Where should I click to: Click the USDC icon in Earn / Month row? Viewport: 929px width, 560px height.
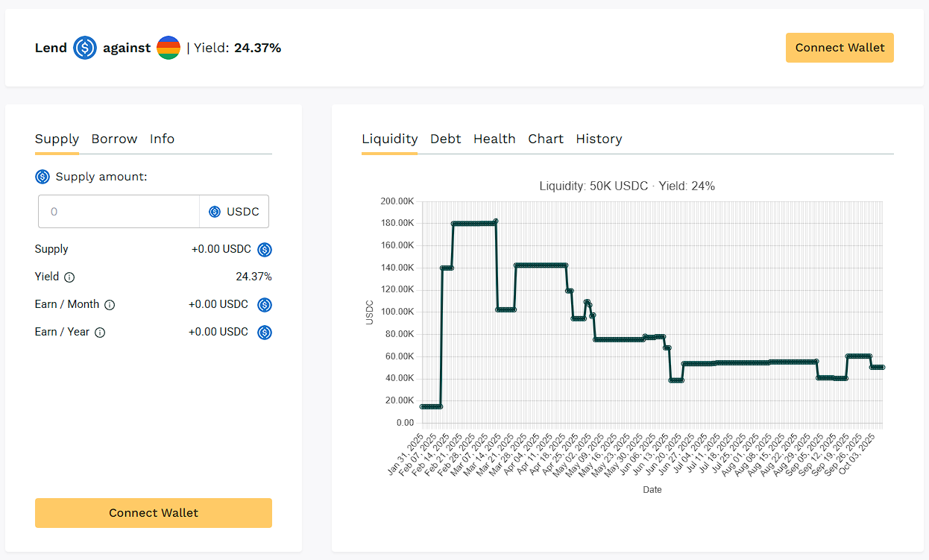click(265, 305)
